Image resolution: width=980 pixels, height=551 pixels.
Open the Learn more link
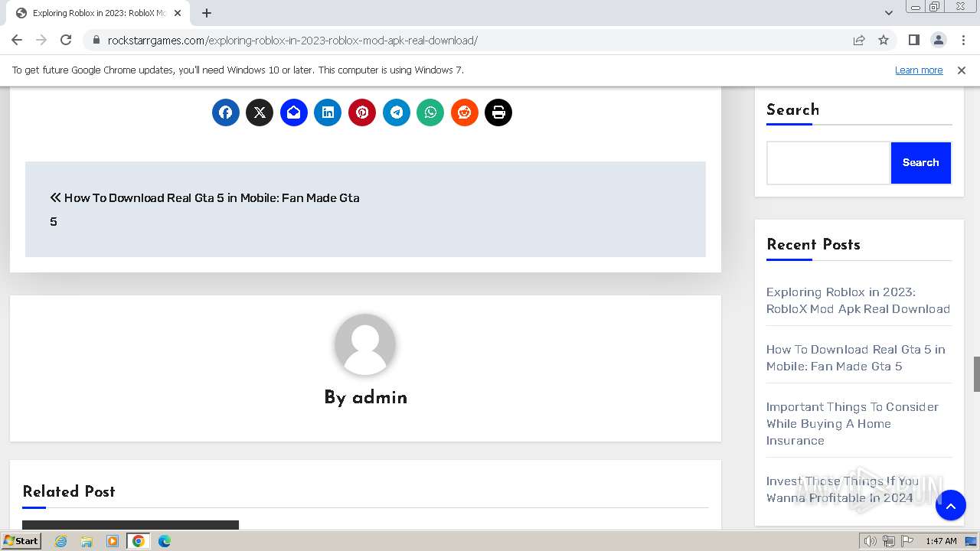click(x=919, y=70)
